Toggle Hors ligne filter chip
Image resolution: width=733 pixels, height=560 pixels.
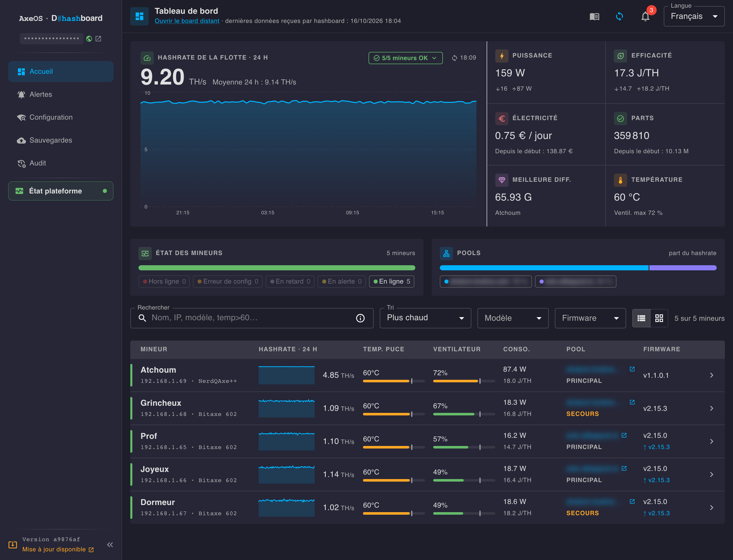click(x=164, y=281)
